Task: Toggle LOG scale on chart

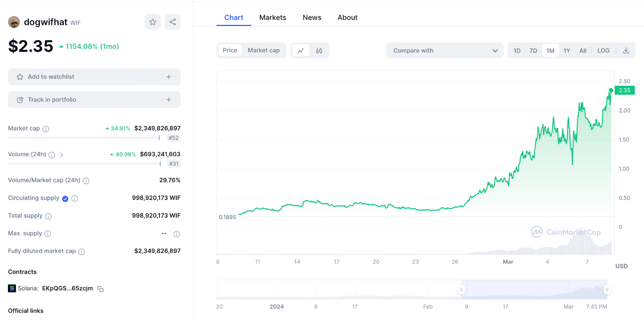Action: pos(603,50)
